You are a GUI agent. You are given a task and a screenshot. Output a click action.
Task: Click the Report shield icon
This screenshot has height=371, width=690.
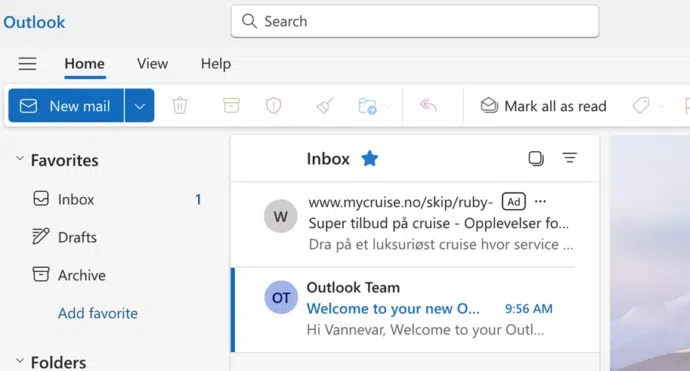click(x=273, y=106)
